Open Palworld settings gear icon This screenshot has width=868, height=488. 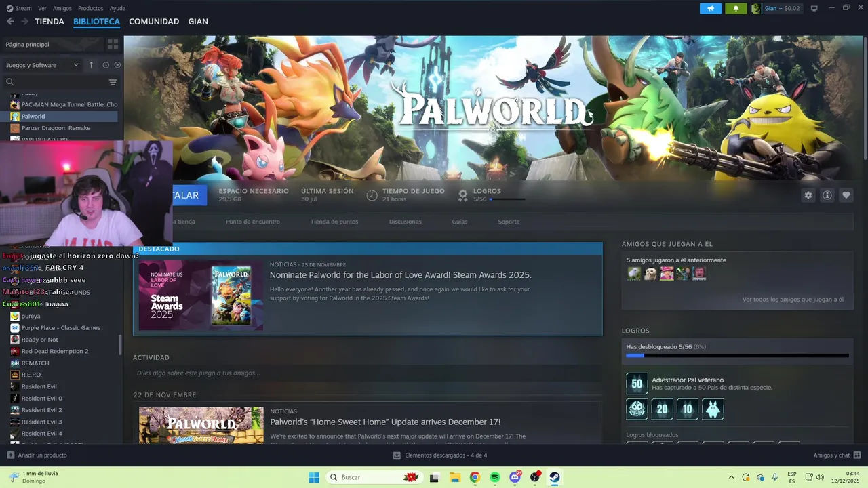[808, 195]
